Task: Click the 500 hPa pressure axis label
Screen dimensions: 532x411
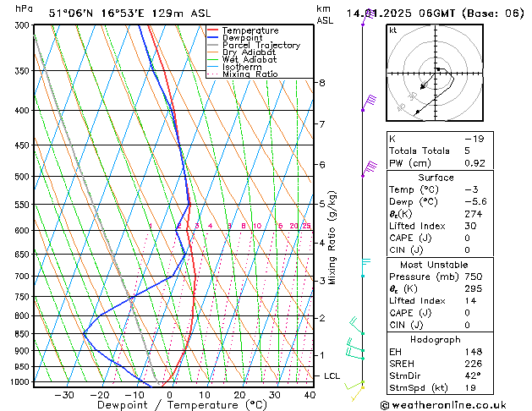Action: click(24, 177)
